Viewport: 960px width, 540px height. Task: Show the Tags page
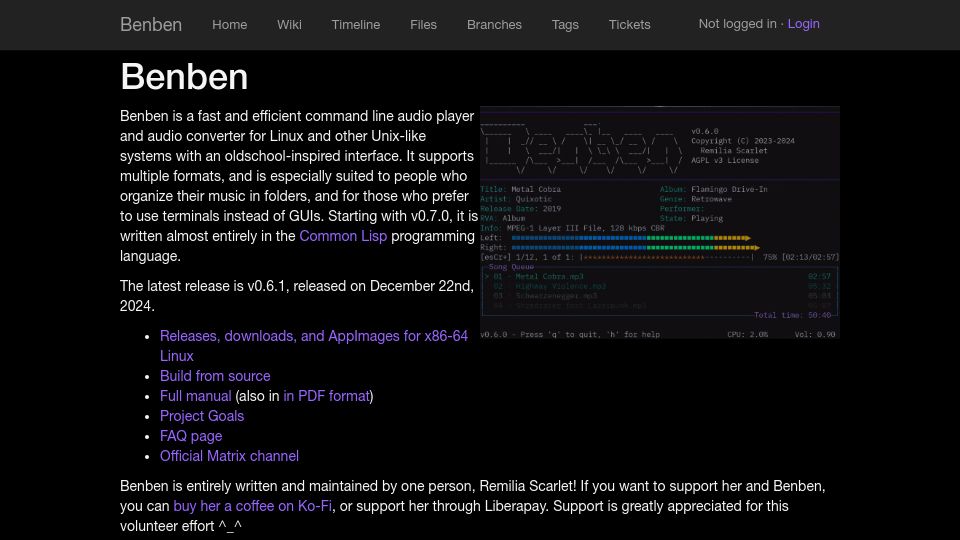[564, 24]
